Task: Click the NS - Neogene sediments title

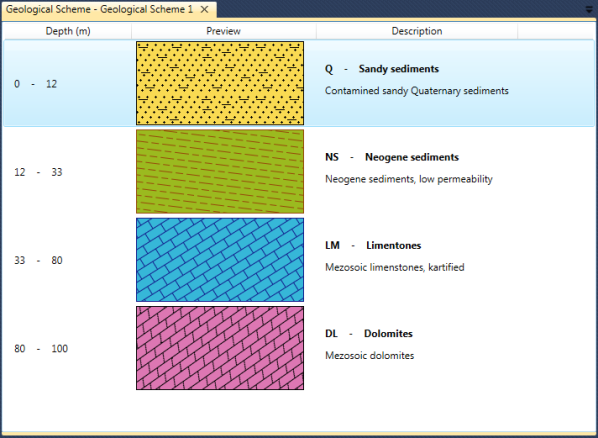Action: (x=392, y=157)
